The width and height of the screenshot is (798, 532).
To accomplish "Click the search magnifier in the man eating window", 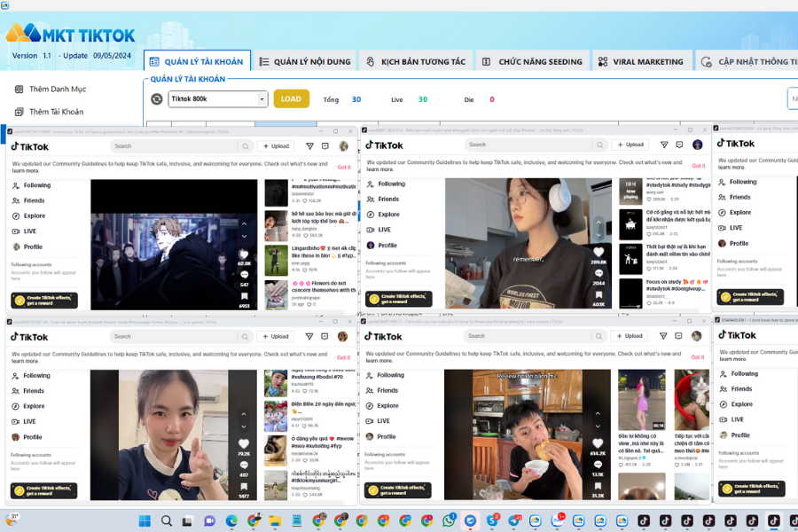I will click(599, 336).
